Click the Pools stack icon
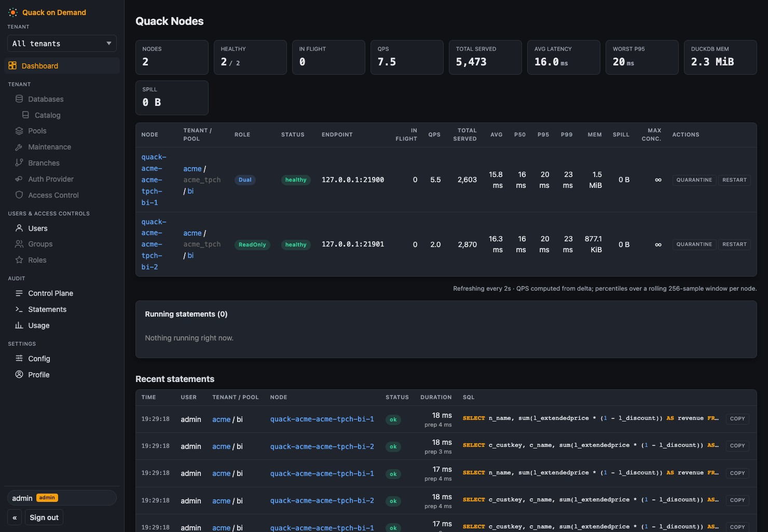The image size is (768, 532). coord(19,131)
